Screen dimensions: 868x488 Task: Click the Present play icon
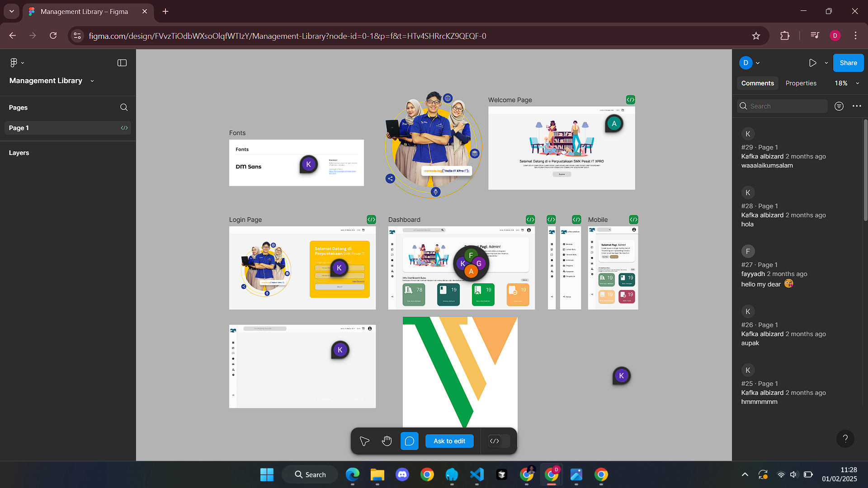pos(812,63)
